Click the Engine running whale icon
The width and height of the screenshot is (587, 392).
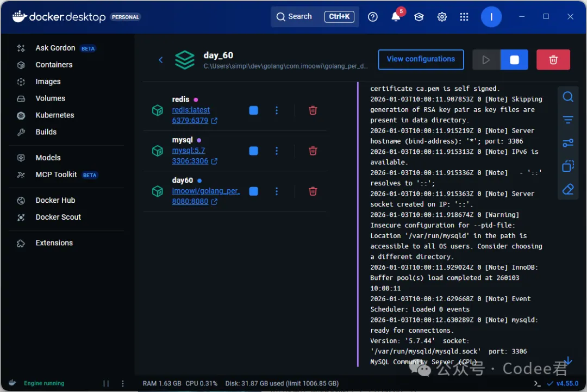click(x=13, y=383)
